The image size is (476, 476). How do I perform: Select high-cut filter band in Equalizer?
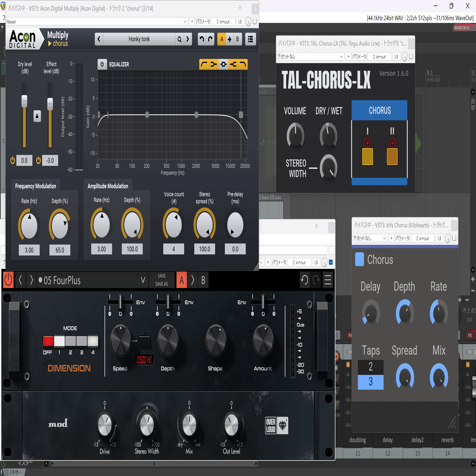click(243, 64)
